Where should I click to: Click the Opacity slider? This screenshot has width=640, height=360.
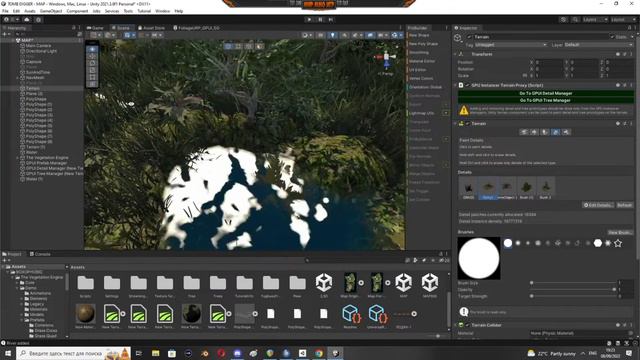[573, 289]
